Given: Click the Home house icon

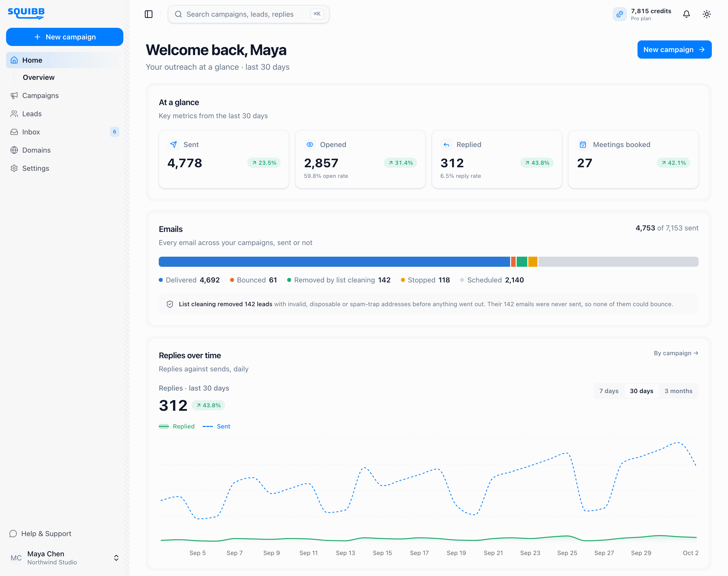Looking at the screenshot, I should click(x=14, y=60).
